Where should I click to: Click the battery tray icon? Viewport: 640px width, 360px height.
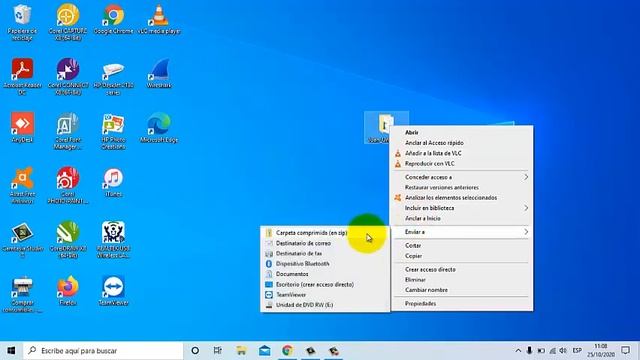point(541,351)
